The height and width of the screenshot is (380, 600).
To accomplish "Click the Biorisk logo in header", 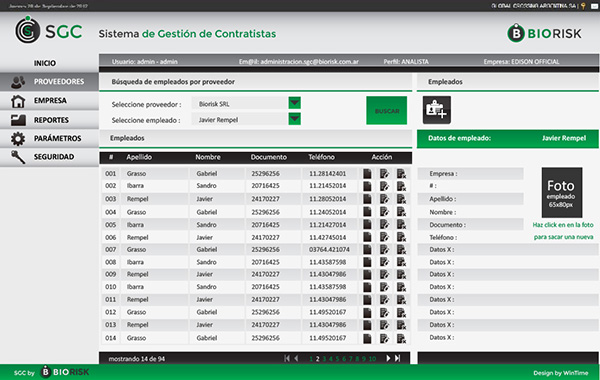I will pyautogui.click(x=544, y=33).
